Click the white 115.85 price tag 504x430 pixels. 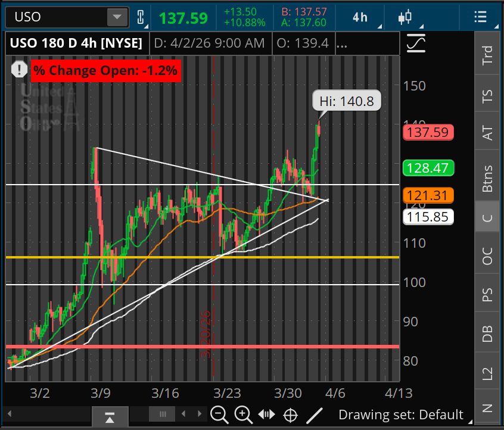428,217
